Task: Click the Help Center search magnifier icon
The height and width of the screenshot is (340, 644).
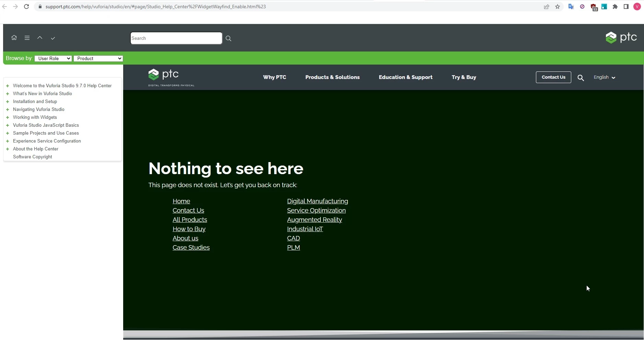Action: click(x=229, y=38)
